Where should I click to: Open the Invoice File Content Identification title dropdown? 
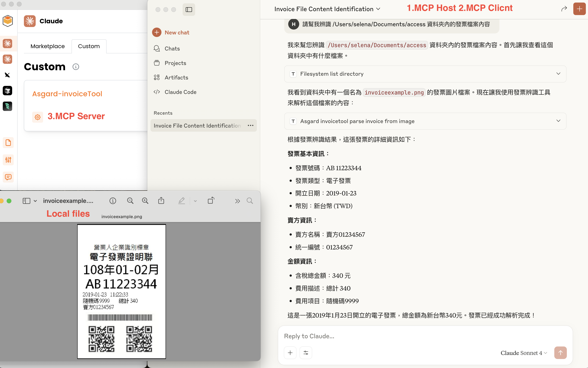click(378, 9)
